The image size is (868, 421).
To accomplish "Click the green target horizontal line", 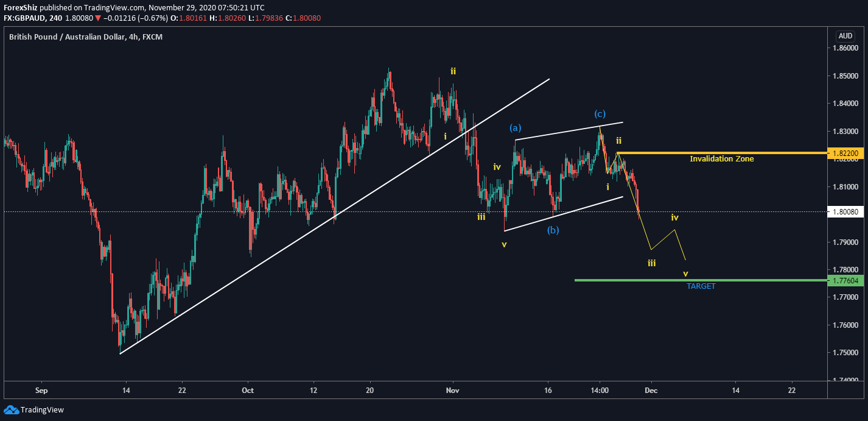I will pyautogui.click(x=702, y=280).
